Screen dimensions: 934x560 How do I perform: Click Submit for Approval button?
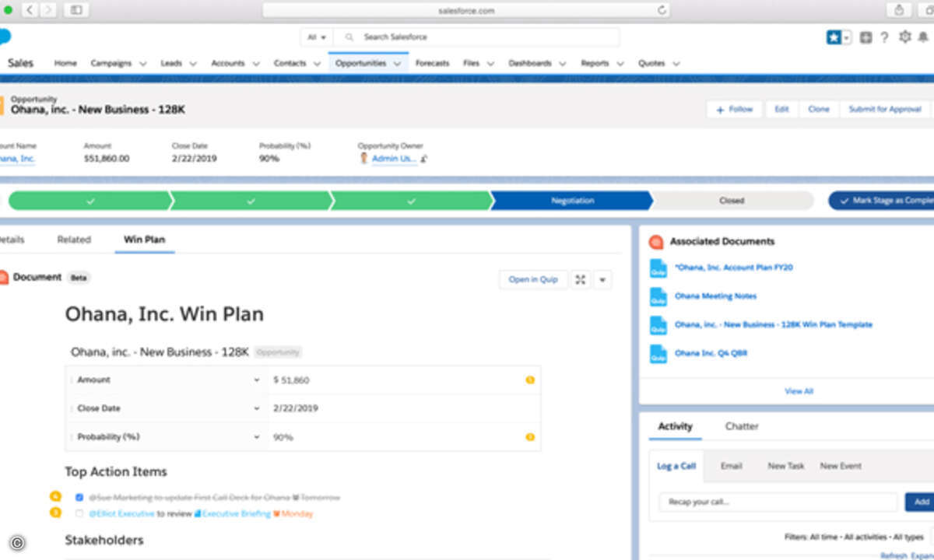click(885, 110)
